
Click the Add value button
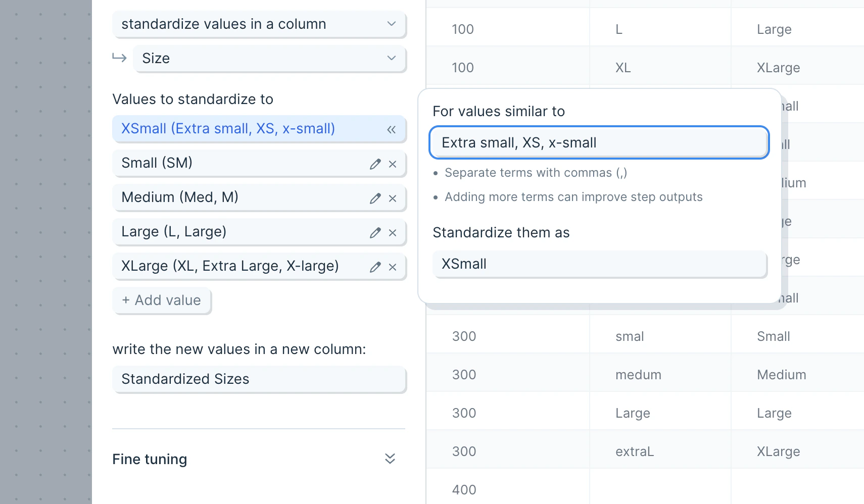click(162, 300)
